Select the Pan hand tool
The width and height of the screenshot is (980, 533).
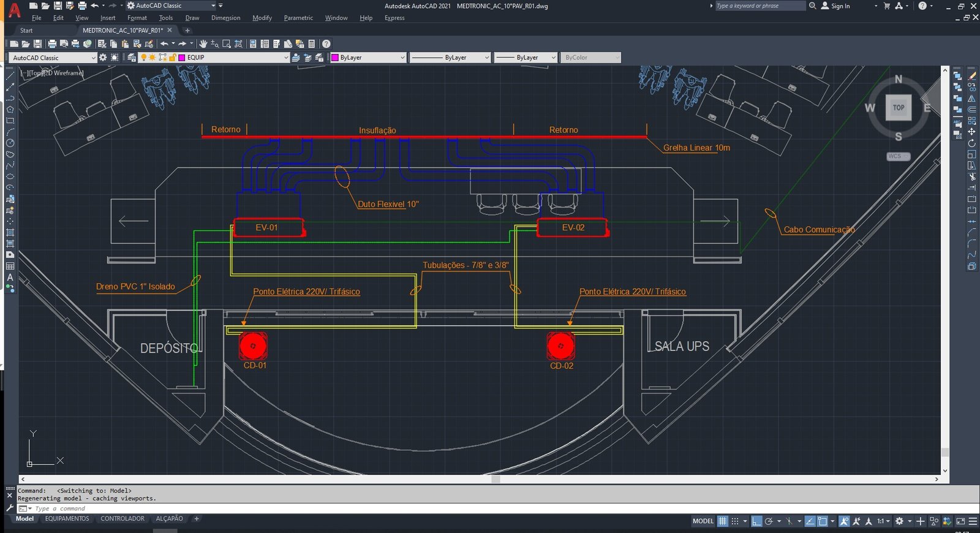point(203,43)
